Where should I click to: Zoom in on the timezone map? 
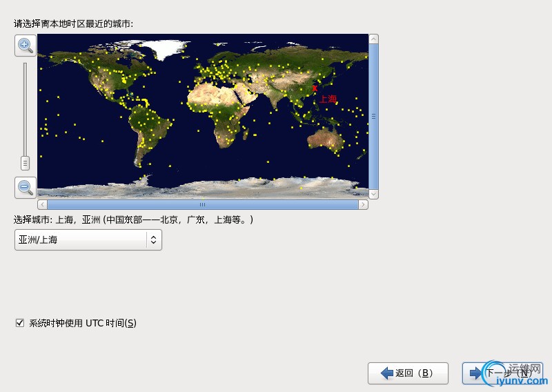[x=26, y=45]
